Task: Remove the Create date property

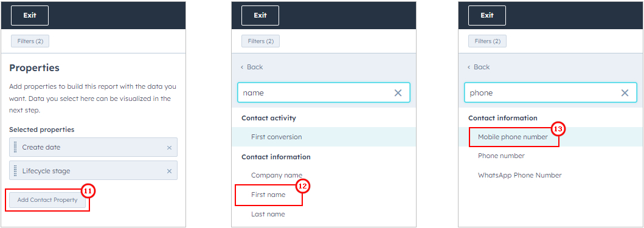Action: [169, 148]
